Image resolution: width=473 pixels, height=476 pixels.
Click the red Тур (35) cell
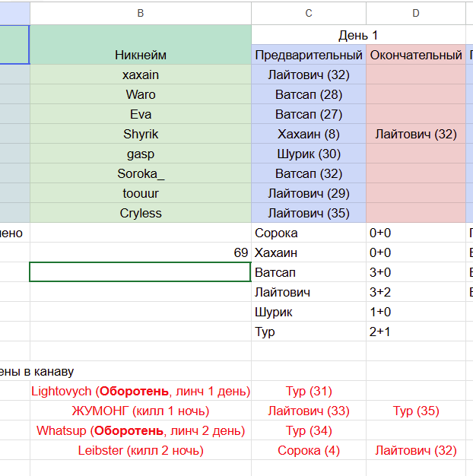416,411
